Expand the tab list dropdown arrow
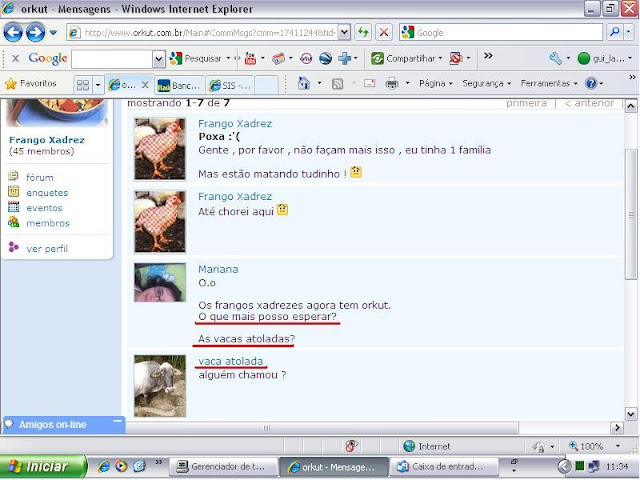The image size is (640, 480). tap(98, 85)
